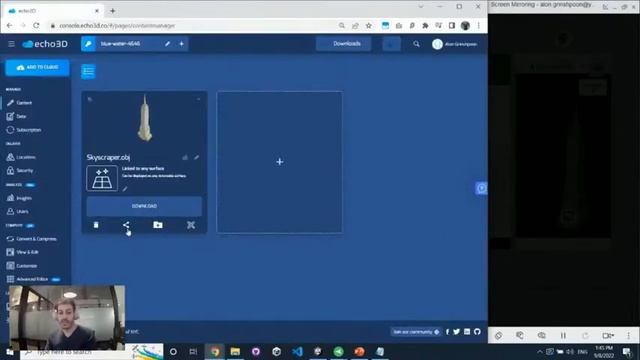Add a new project with the plus icon
This screenshot has height=360, width=640.
click(x=182, y=44)
